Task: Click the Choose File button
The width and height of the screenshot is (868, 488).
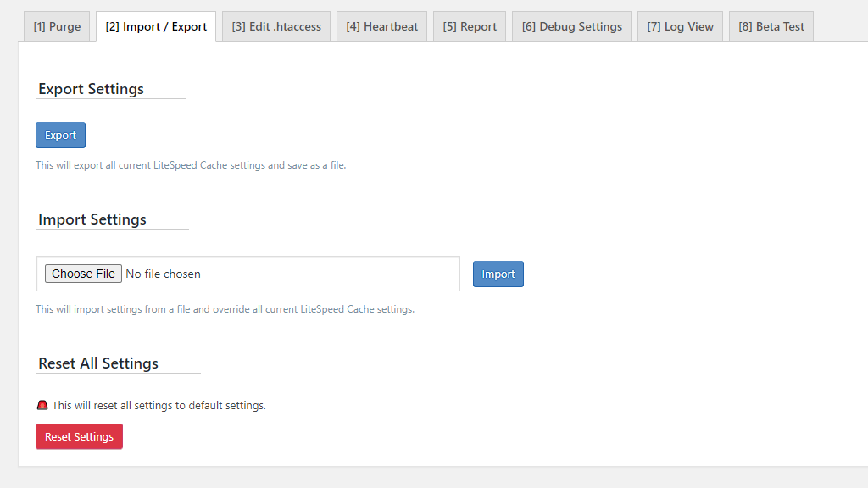Action: tap(83, 274)
